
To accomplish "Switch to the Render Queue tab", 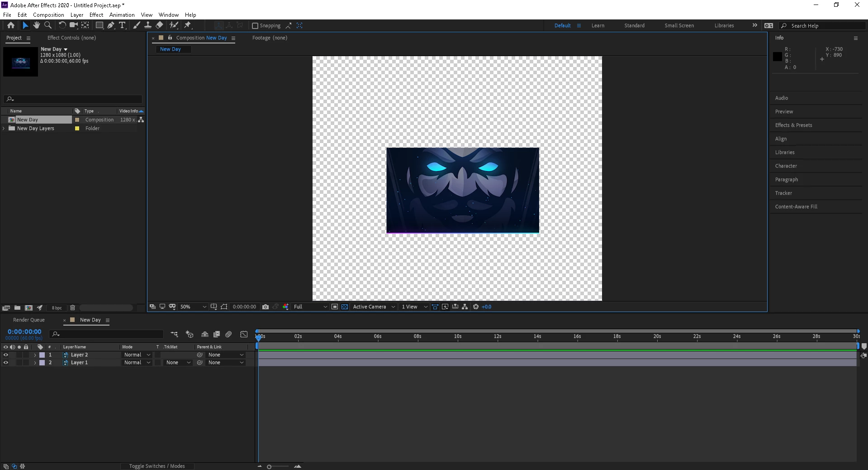I will point(29,320).
